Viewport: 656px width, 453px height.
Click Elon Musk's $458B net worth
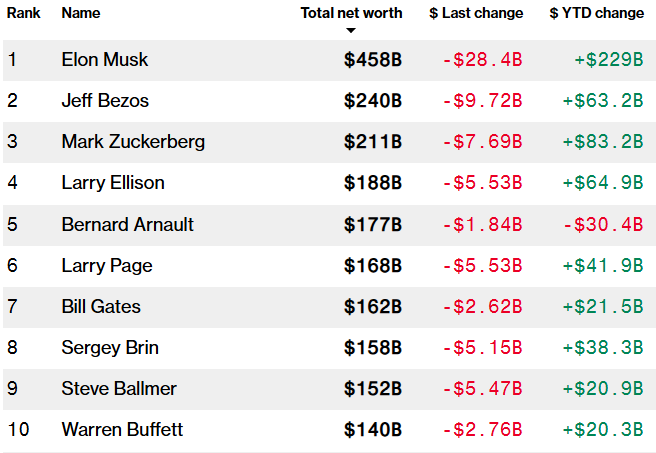click(x=373, y=60)
